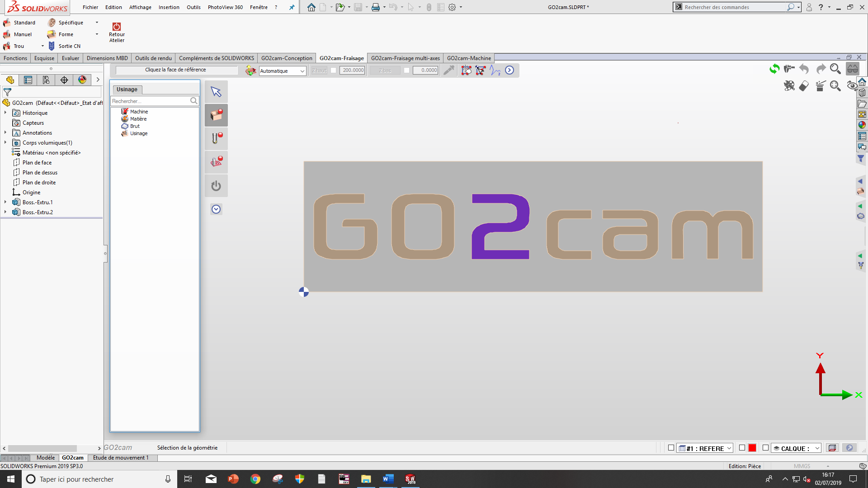Click the curve profile icon

pyautogui.click(x=495, y=70)
